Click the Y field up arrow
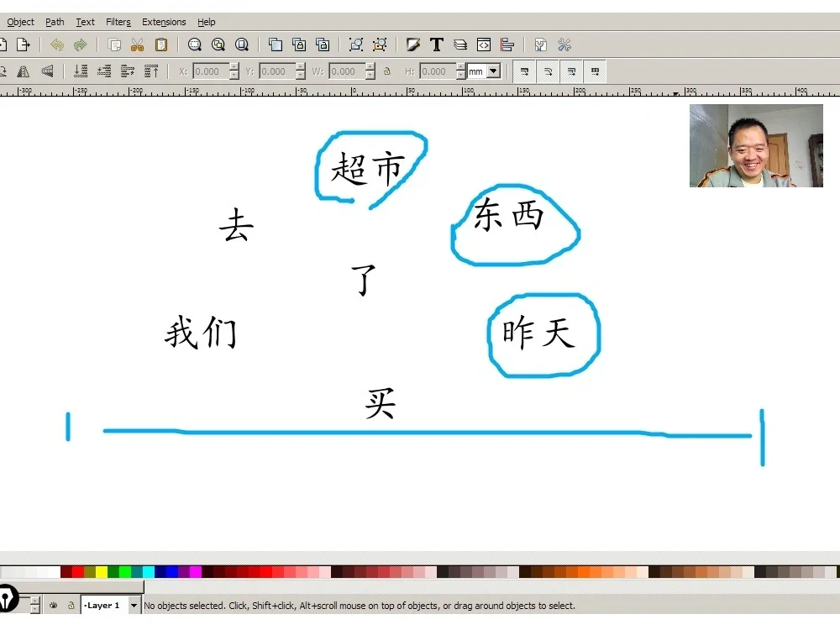Image resolution: width=840 pixels, height=630 pixels. click(301, 67)
